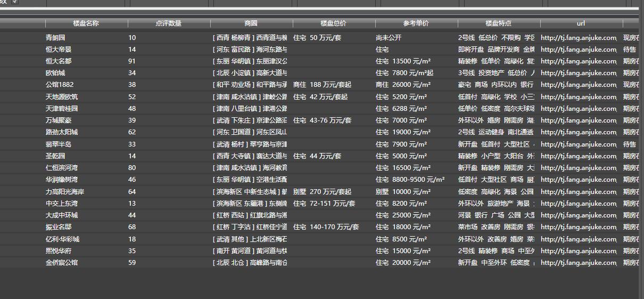Click total price 住宅 43-76 万元/套
The width and height of the screenshot is (644, 299).
click(x=323, y=120)
